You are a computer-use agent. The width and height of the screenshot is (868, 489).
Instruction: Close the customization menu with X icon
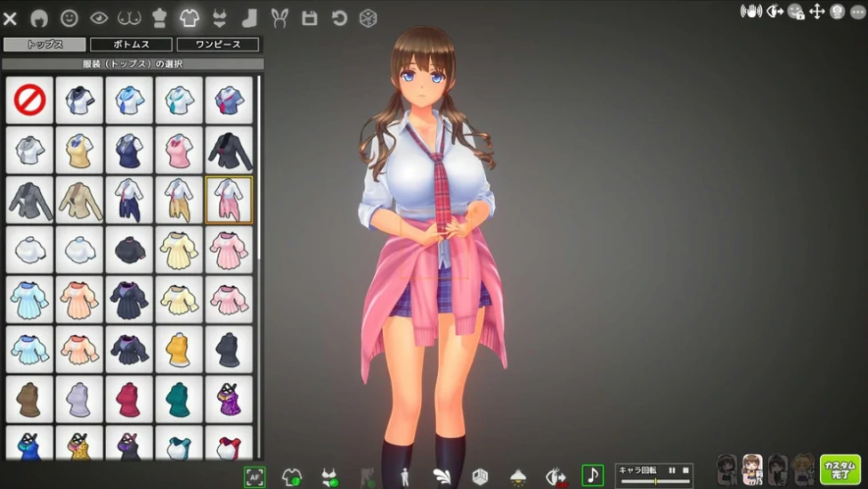(x=10, y=19)
